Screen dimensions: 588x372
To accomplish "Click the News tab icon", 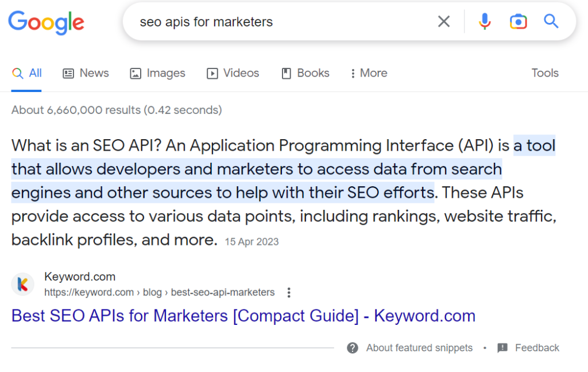I will tap(68, 73).
